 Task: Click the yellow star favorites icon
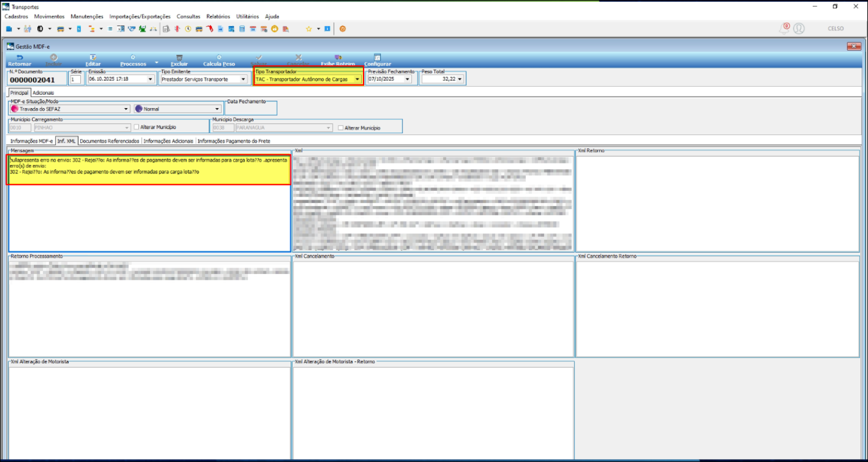click(309, 29)
